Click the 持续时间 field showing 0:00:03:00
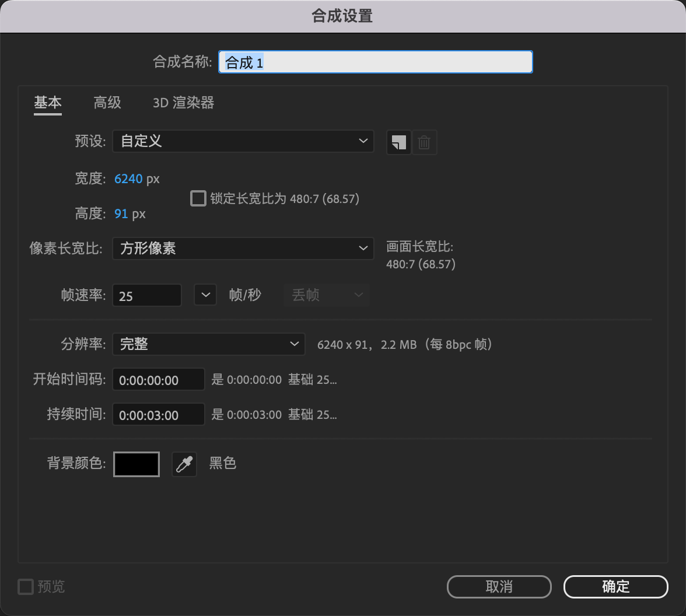 [159, 414]
